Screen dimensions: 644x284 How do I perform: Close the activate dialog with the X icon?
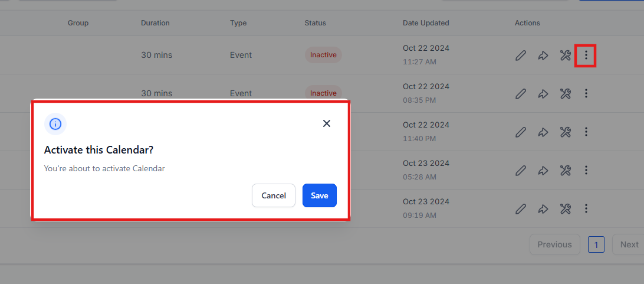327,123
